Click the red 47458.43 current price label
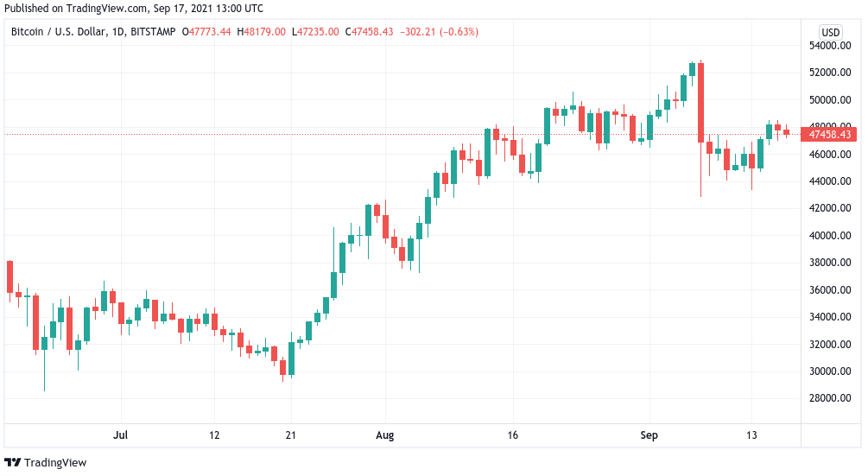The width and height of the screenshot is (868, 476). pyautogui.click(x=828, y=135)
